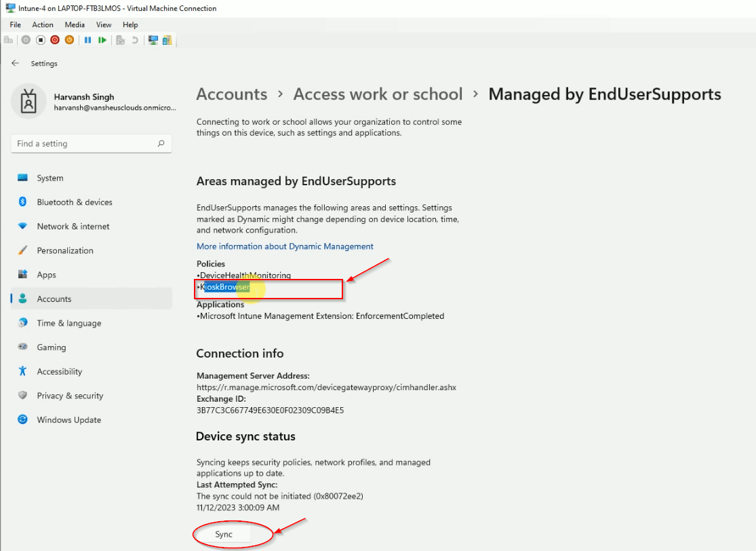
Task: Toggle Enhanced Session mode
Action: [153, 39]
